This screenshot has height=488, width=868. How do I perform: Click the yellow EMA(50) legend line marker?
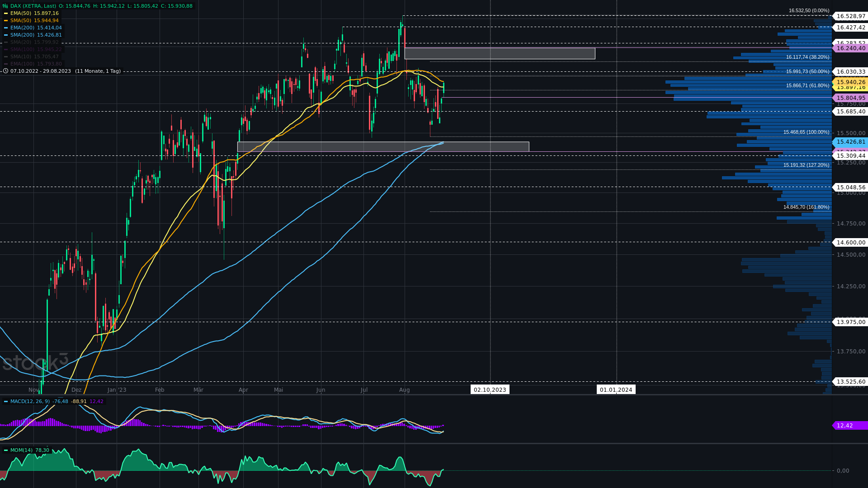[6, 14]
